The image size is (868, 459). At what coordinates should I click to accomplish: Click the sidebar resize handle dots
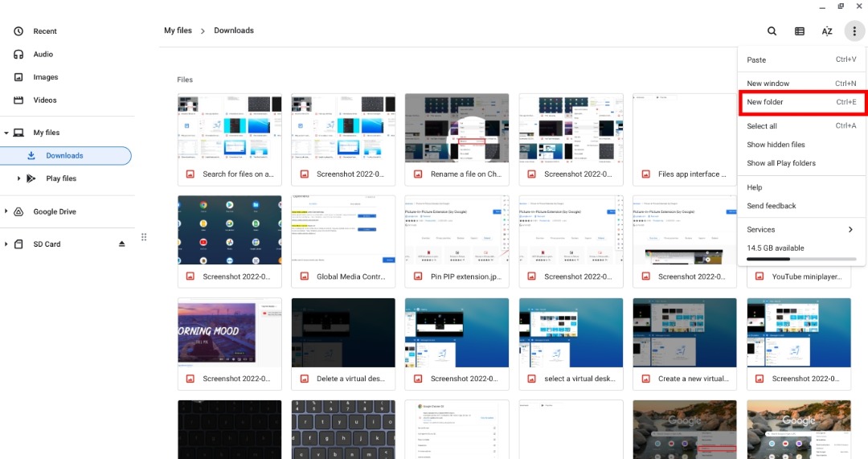tap(144, 237)
